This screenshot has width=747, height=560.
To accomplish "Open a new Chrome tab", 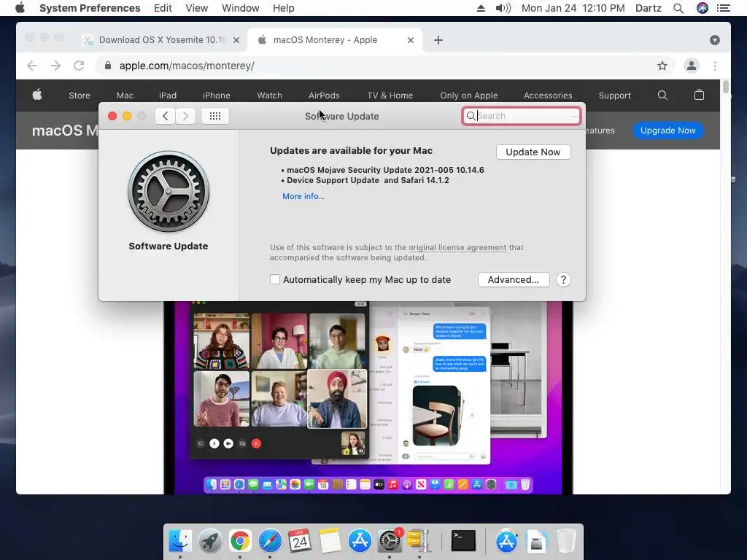I will [438, 40].
